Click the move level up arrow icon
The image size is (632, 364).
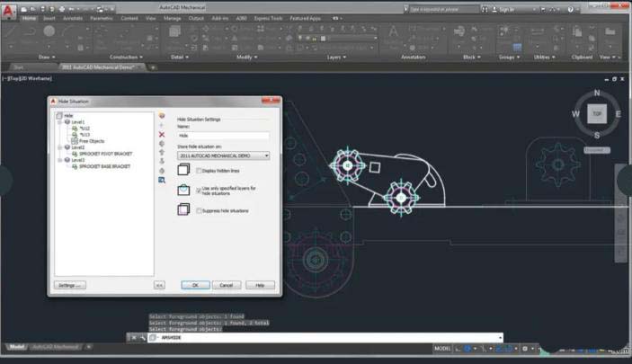click(x=162, y=153)
